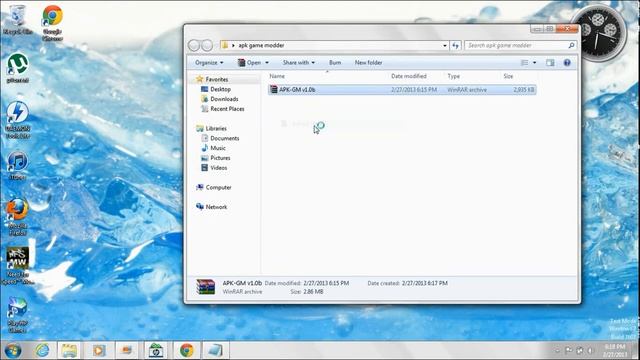Launch iTunes from the desktop icon

pyautogui.click(x=18, y=166)
